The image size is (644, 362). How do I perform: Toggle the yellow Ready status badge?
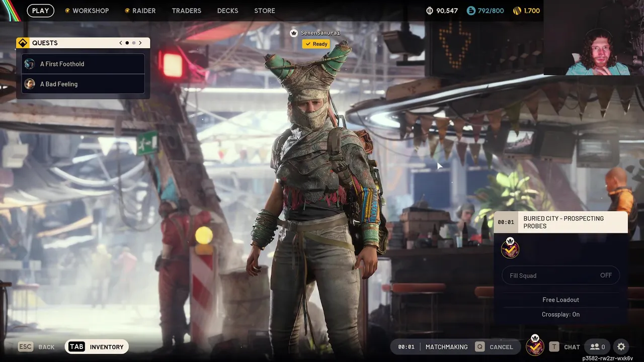click(316, 44)
